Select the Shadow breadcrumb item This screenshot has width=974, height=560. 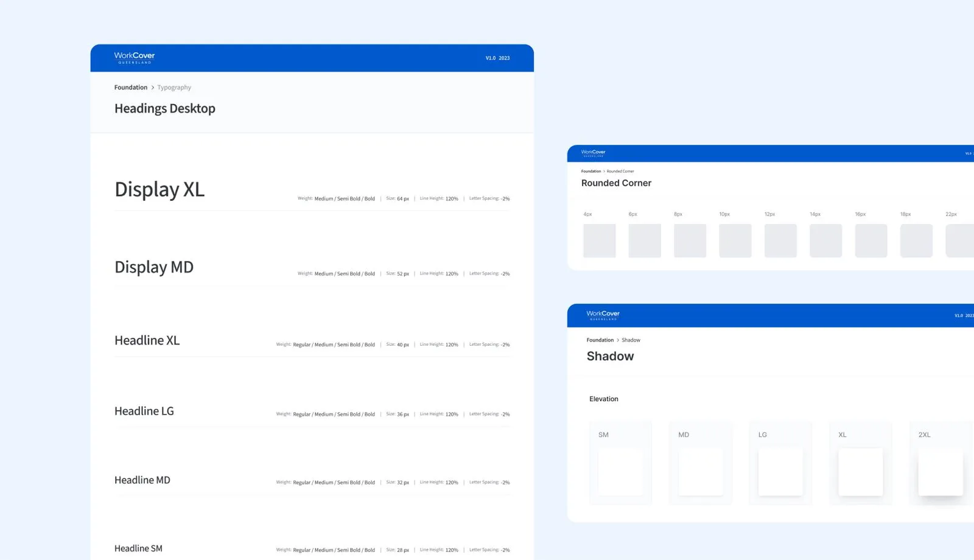point(631,340)
